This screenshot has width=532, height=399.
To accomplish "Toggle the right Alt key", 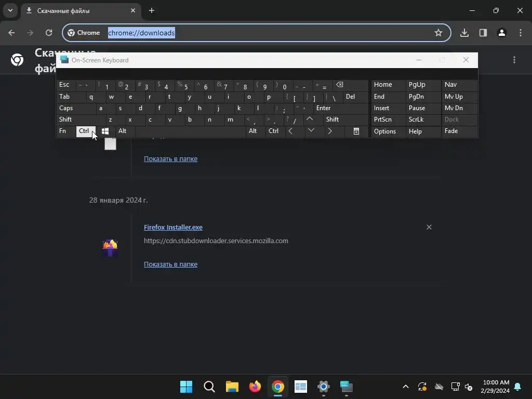I will (256, 131).
